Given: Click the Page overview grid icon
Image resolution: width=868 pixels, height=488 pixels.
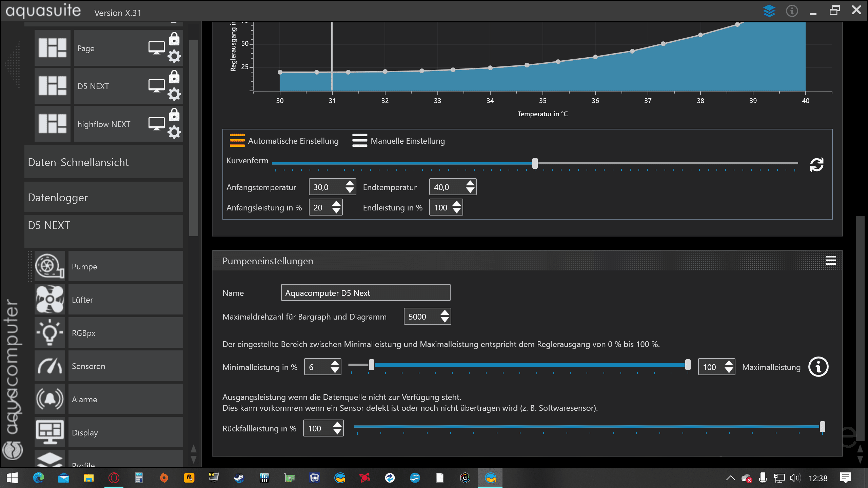Looking at the screenshot, I should [53, 48].
